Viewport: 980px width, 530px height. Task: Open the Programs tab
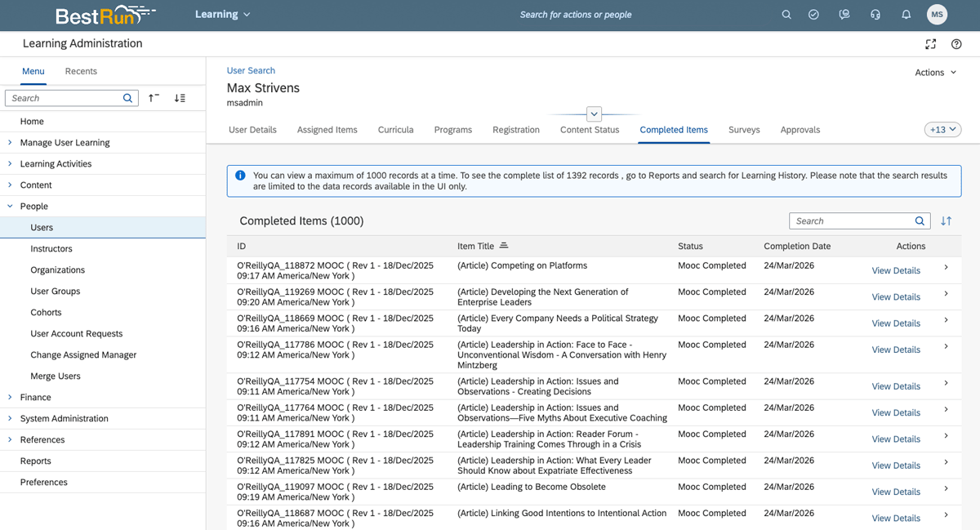(453, 130)
